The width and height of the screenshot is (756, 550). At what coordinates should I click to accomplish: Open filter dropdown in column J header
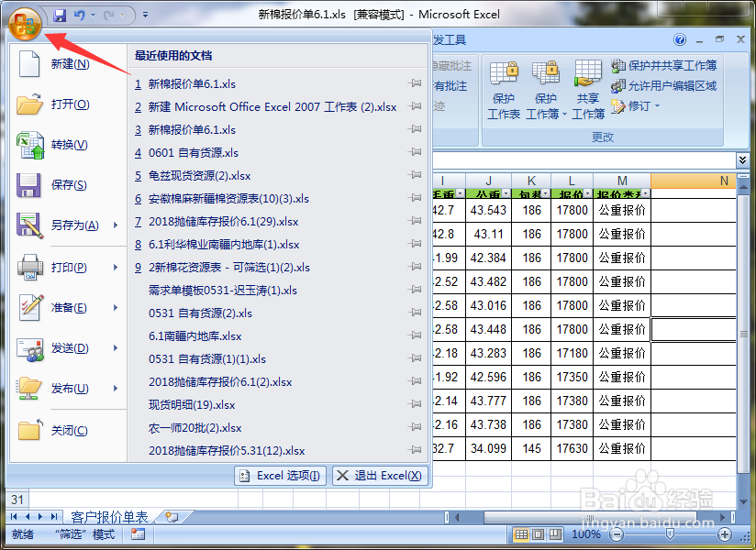[x=506, y=193]
